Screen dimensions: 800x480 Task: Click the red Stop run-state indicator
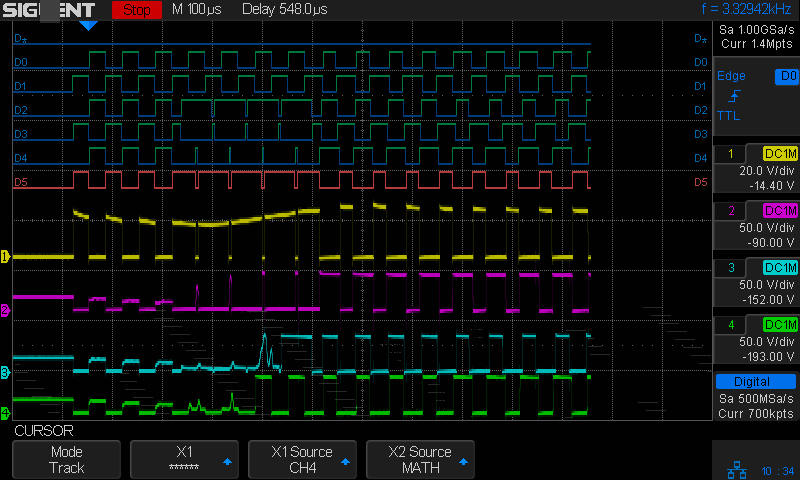[x=137, y=10]
